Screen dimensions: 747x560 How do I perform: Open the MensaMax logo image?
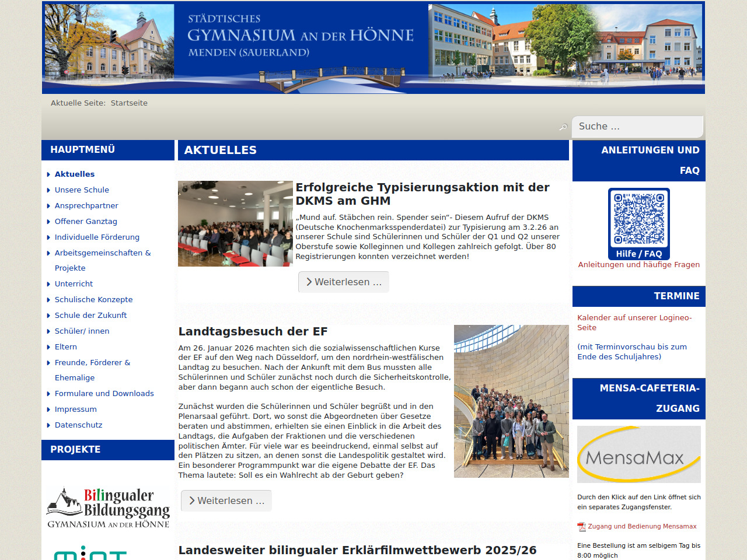tap(638, 454)
